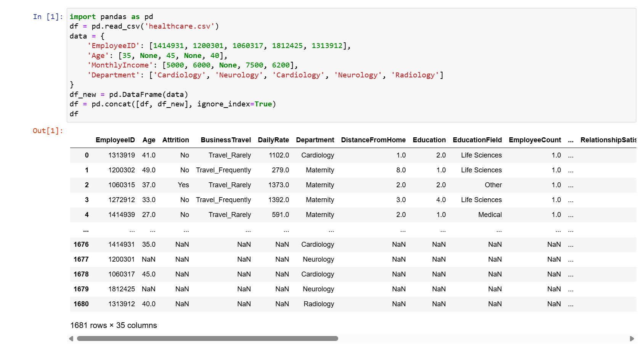Click the '1681 rows × 35 columns' summary text
This screenshot has width=644, height=344.
[x=114, y=325]
